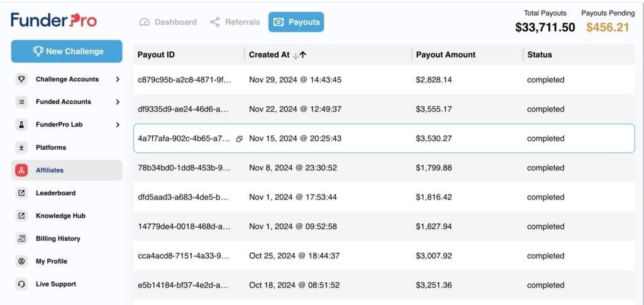The height and width of the screenshot is (305, 644).
Task: Open Billing History in sidebar
Action: pos(67,238)
